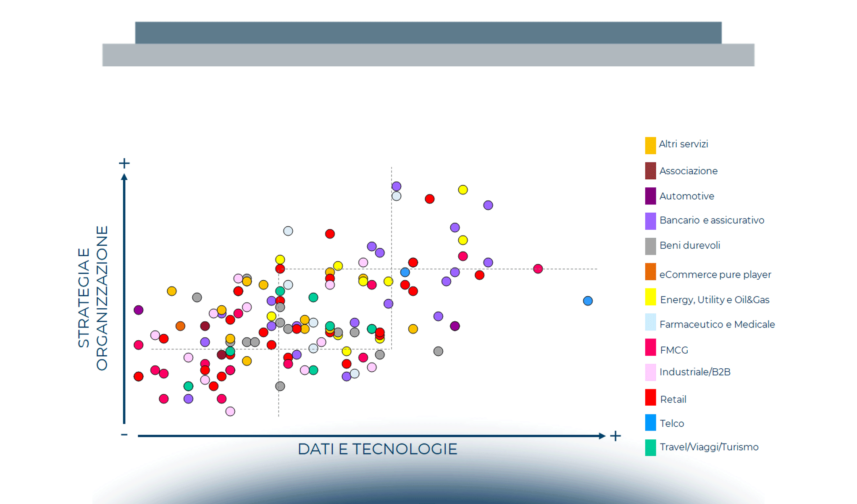Click the Bancario e assicurativo legend swatch
The image size is (857, 504).
coord(650,221)
